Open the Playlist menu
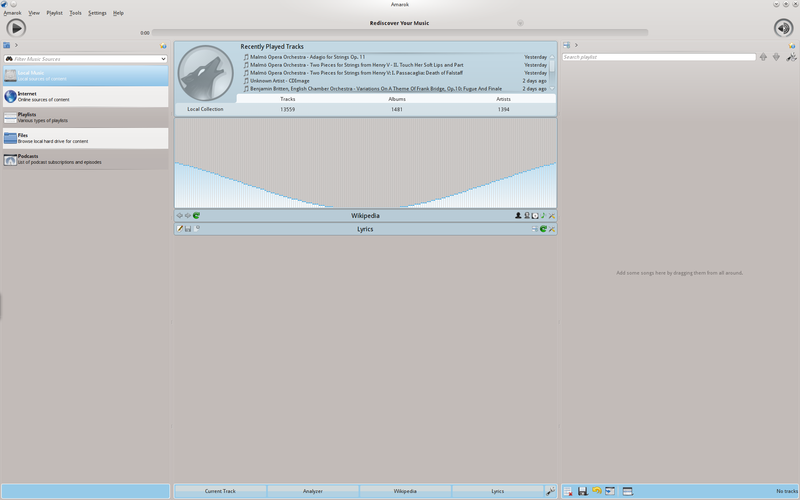The height and width of the screenshot is (500, 800). [x=54, y=13]
